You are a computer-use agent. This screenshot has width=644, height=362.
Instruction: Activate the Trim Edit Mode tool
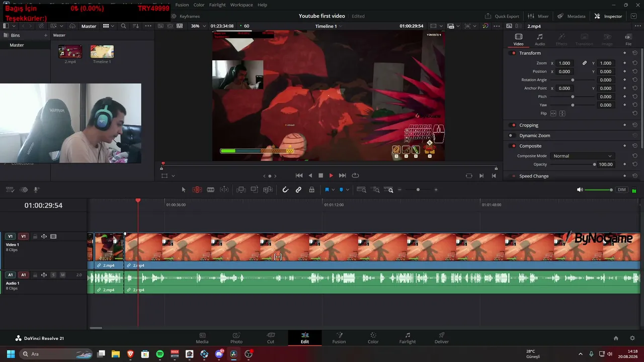[197, 190]
